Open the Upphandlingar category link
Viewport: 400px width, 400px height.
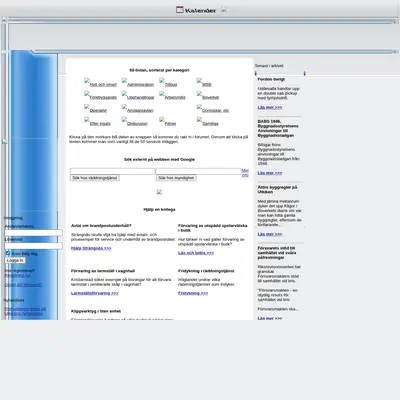tap(141, 98)
